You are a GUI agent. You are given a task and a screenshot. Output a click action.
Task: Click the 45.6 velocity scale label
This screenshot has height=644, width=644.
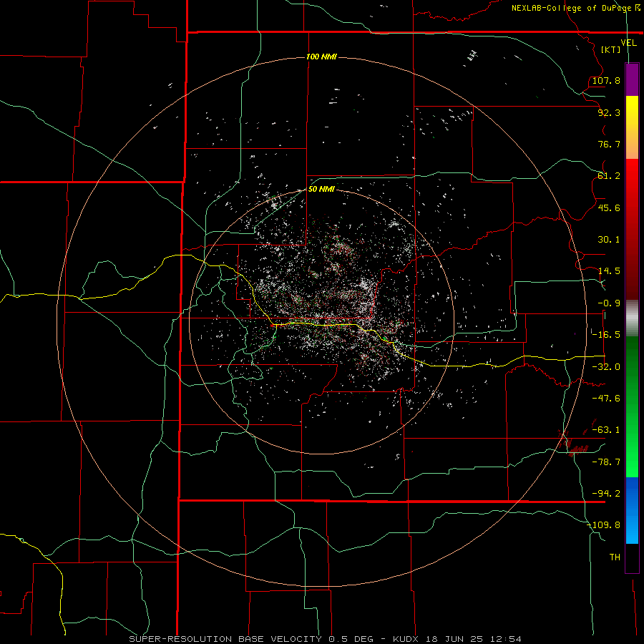click(609, 208)
